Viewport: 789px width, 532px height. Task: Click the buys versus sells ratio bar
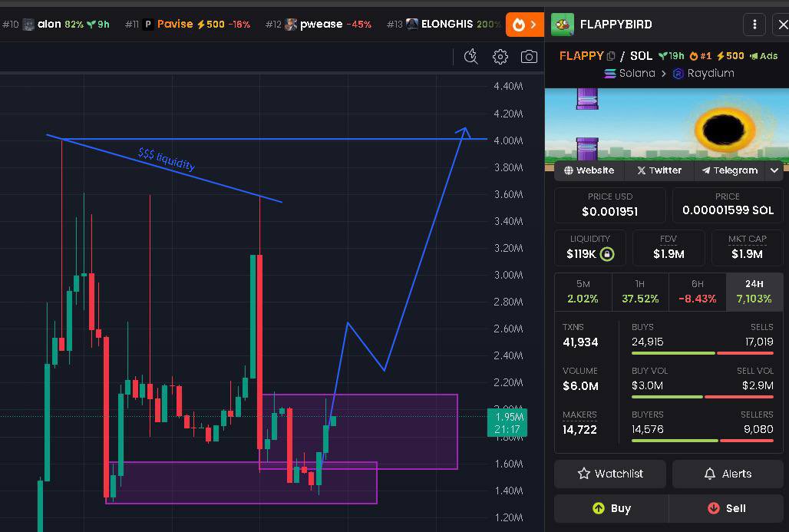click(702, 353)
